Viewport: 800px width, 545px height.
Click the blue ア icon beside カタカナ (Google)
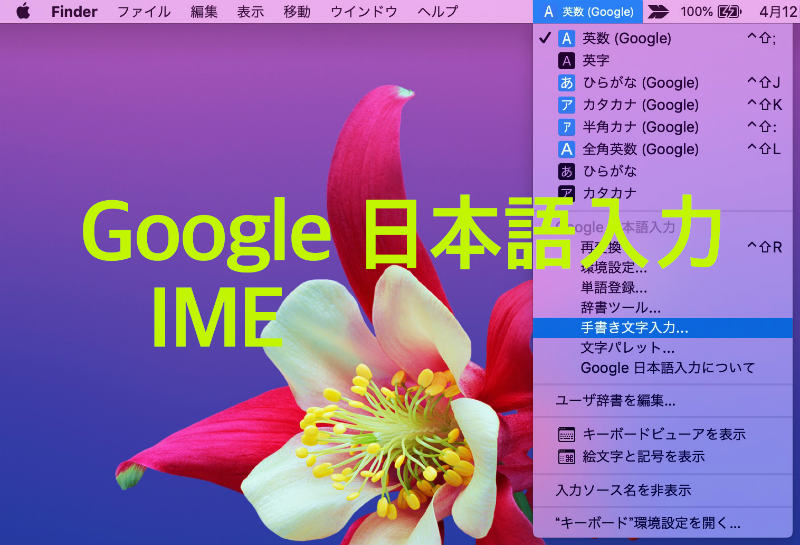pos(566,105)
